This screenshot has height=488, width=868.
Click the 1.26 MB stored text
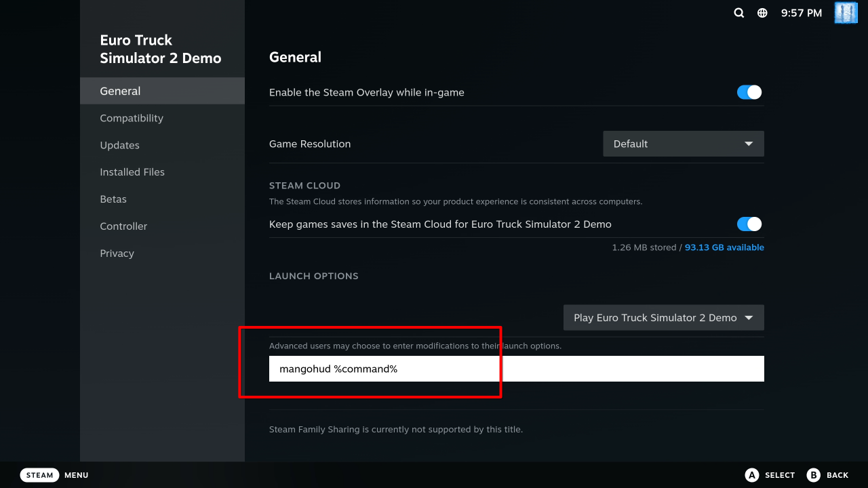click(643, 247)
